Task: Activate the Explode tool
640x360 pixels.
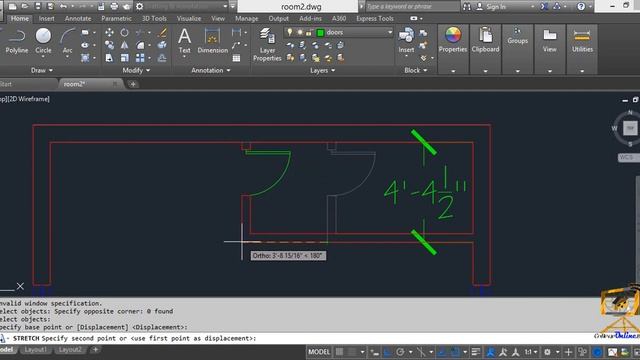Action: click(x=162, y=45)
